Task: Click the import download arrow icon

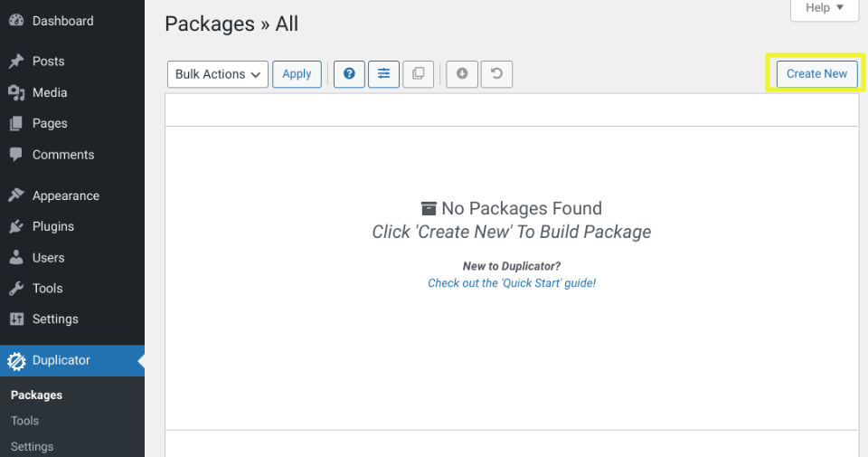Action: (x=462, y=74)
